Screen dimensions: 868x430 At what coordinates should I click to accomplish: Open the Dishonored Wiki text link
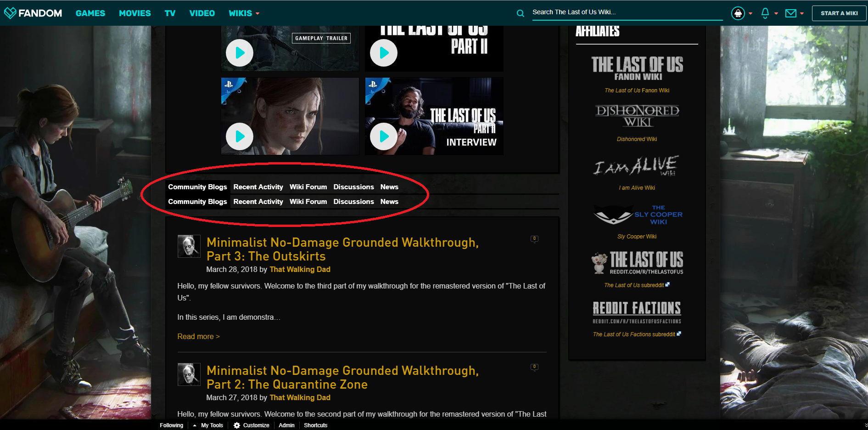637,139
